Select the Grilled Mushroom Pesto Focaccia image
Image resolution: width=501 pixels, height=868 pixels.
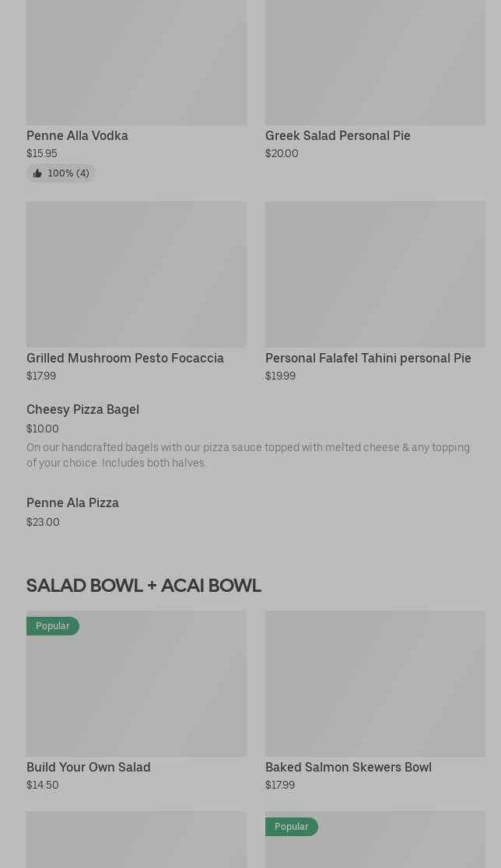(x=136, y=274)
